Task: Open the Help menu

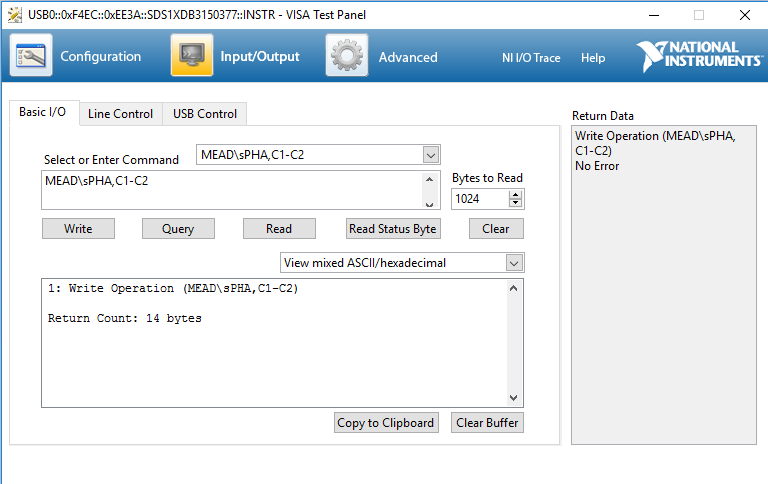Action: point(593,58)
